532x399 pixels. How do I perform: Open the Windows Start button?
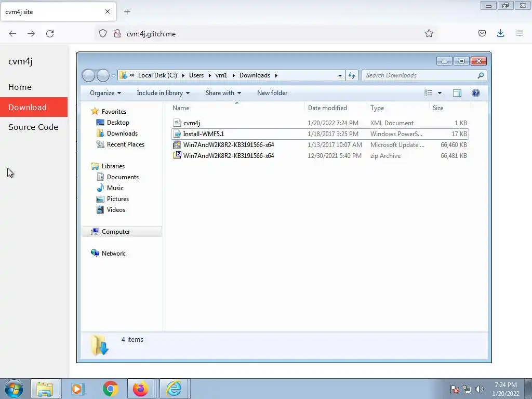(14, 389)
